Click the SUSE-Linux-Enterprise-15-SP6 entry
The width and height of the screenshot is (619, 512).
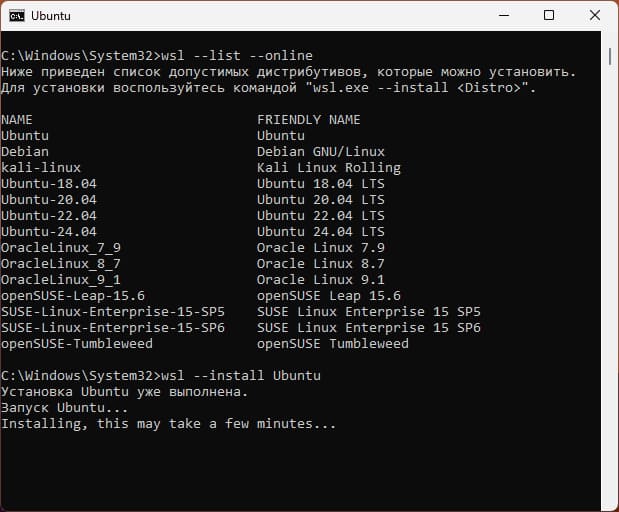pyautogui.click(x=113, y=327)
